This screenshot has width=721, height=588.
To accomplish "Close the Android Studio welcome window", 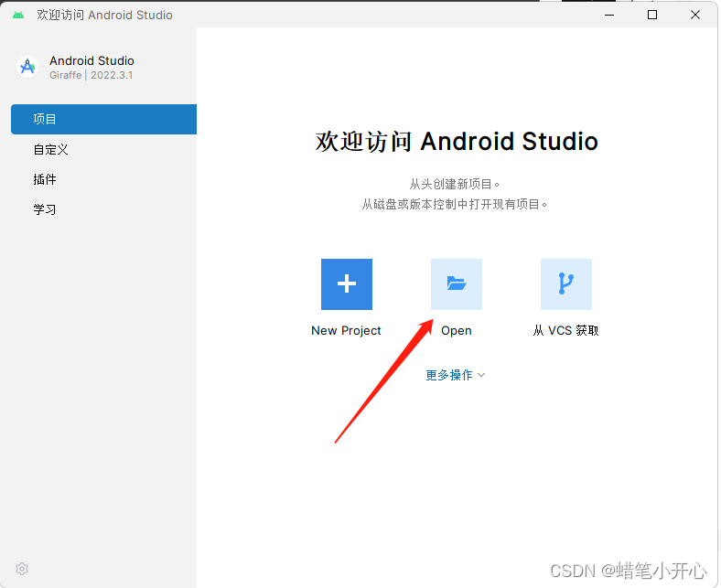I will [695, 16].
